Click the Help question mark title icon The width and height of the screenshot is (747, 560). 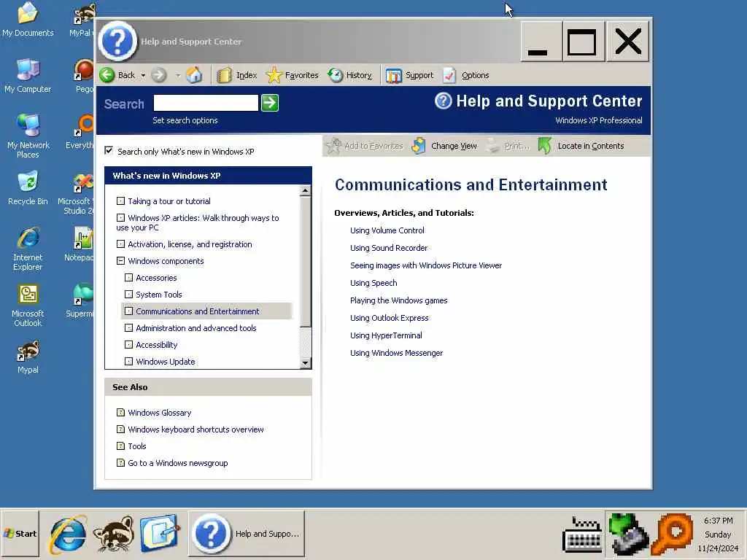pyautogui.click(x=117, y=41)
